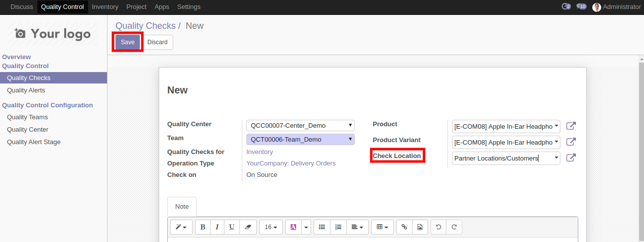Select Quality Alerts in the sidebar
The width and height of the screenshot is (644, 242).
click(x=26, y=90)
